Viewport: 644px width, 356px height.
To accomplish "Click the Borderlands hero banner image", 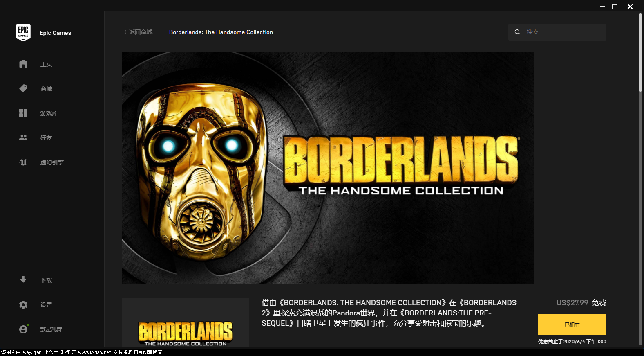I will pyautogui.click(x=328, y=168).
